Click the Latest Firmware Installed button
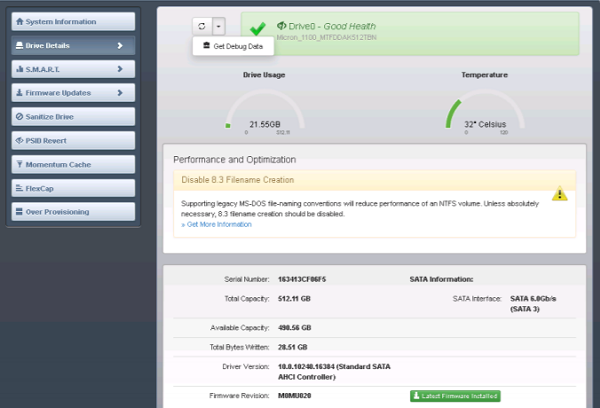The width and height of the screenshot is (600, 408). coord(455,396)
